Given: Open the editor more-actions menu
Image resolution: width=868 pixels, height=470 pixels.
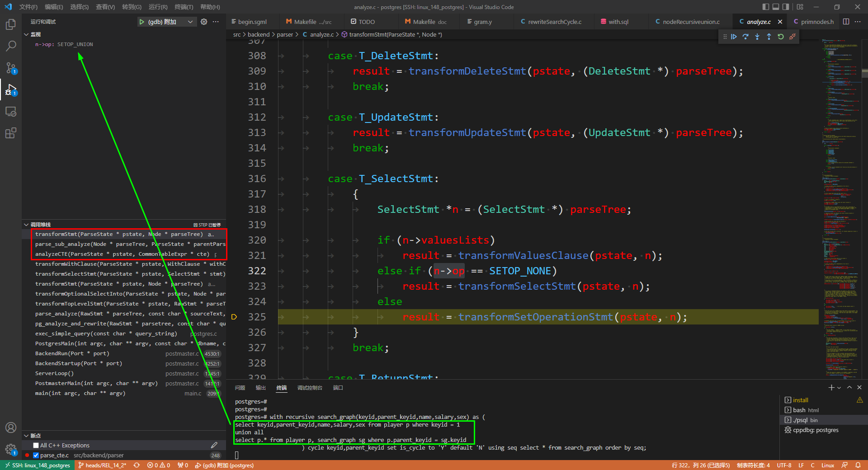Looking at the screenshot, I should (x=858, y=22).
